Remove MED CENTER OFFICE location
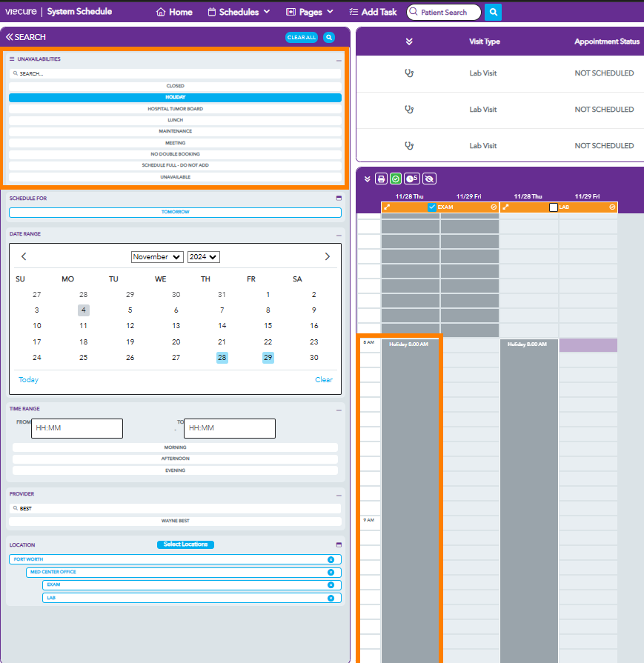The image size is (644, 663). (331, 572)
